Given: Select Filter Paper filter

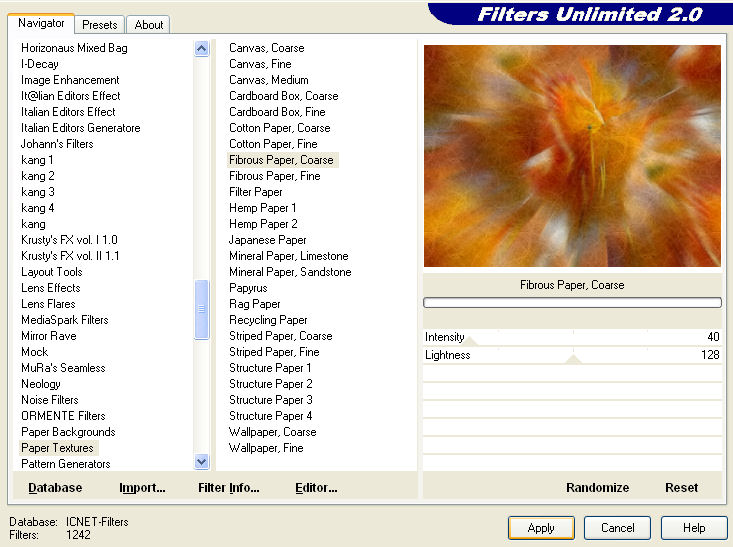Looking at the screenshot, I should point(256,192).
